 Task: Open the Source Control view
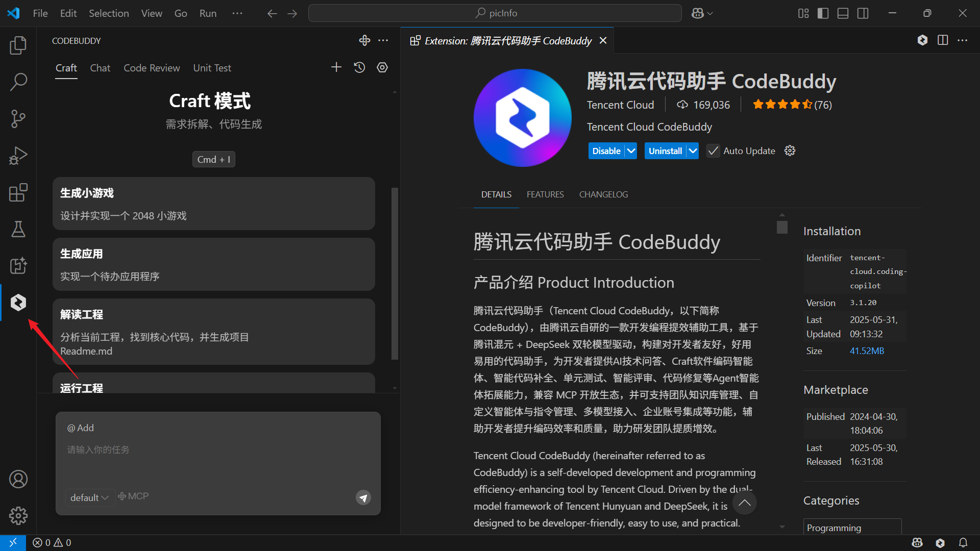18,119
